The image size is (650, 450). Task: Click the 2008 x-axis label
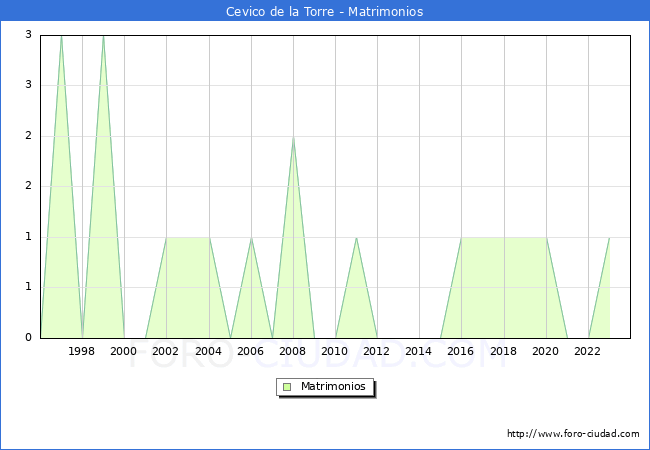click(293, 351)
